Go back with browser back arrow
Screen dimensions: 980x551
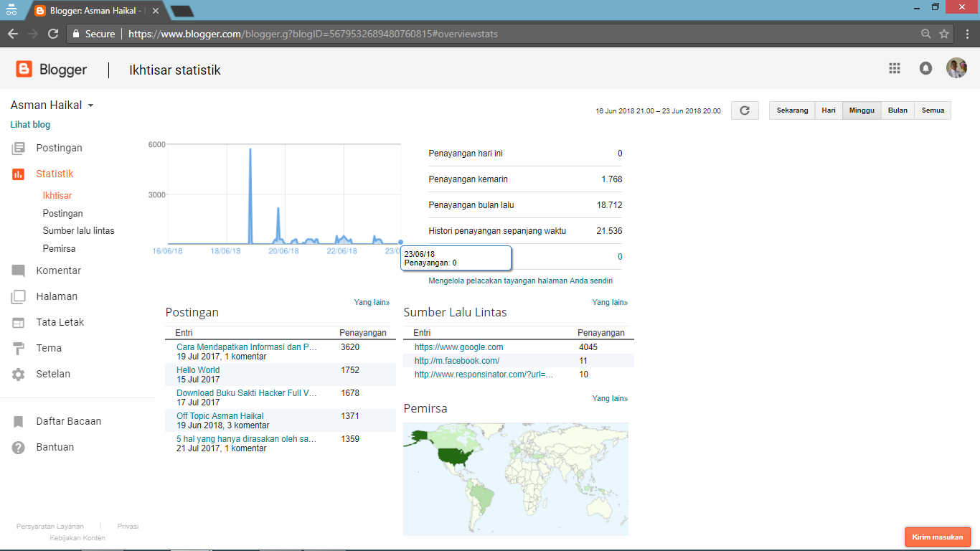coord(12,34)
